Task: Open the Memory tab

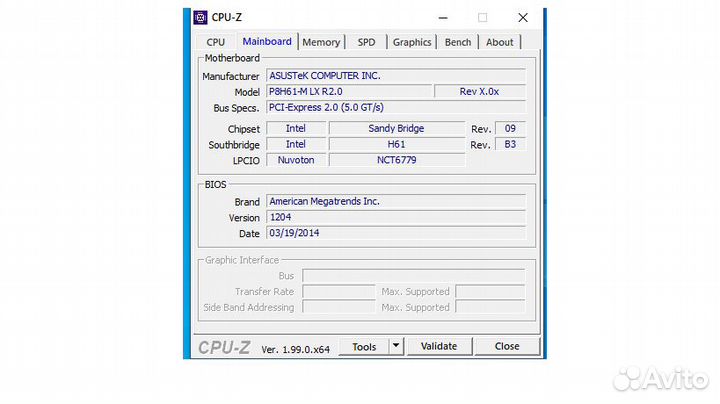Action: (x=321, y=42)
